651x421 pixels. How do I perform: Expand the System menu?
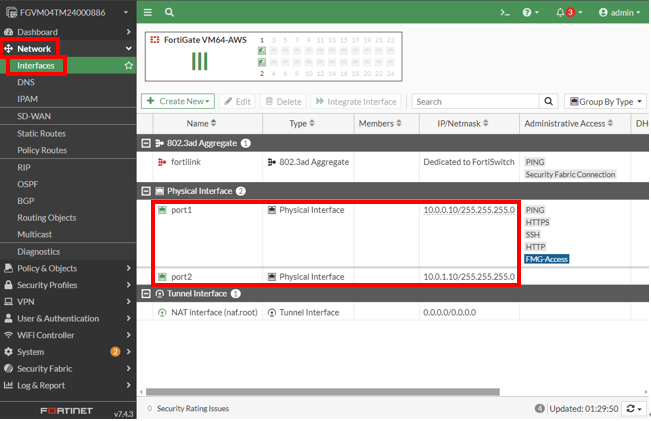68,352
